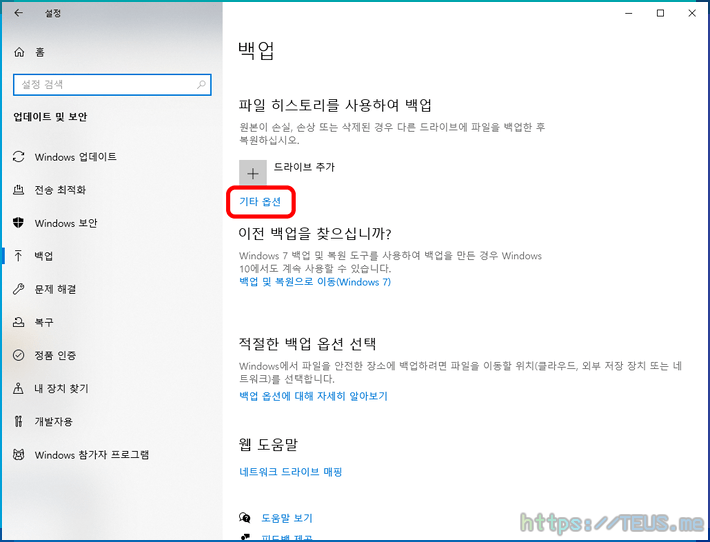The image size is (710, 542).
Task: Click 파일 히스토리를 사용하여 백업 heading
Action: 335,105
